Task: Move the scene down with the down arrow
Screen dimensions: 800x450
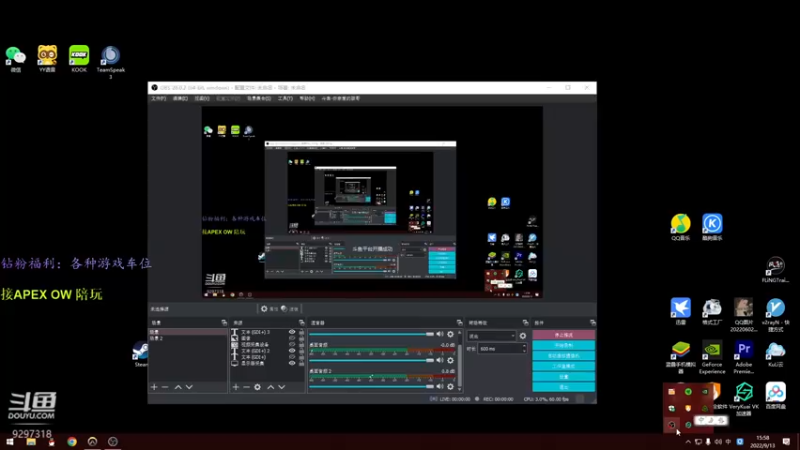Action: tap(189, 387)
